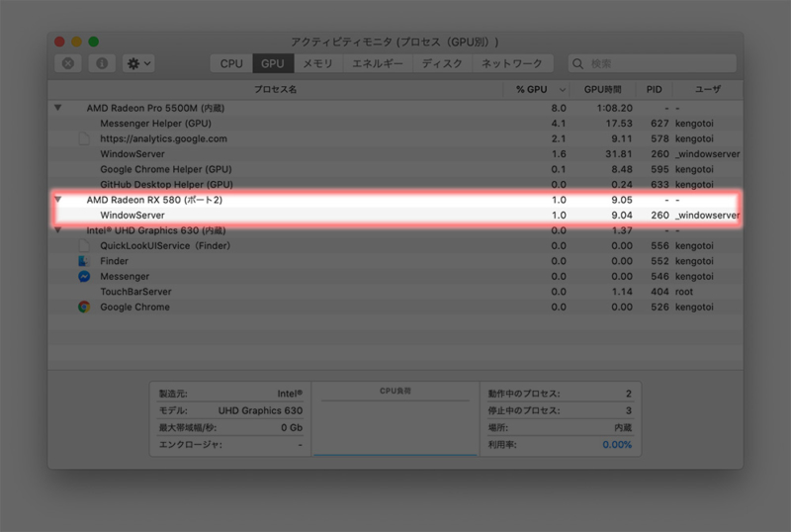Select WindowServer row with GPU time 9.04
This screenshot has width=791, height=532.
[x=395, y=215]
